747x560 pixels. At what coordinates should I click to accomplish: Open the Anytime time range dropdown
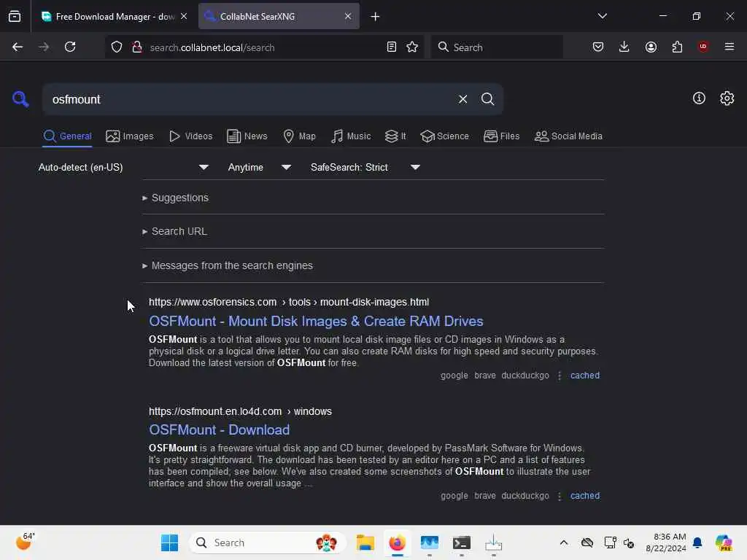[x=259, y=167]
